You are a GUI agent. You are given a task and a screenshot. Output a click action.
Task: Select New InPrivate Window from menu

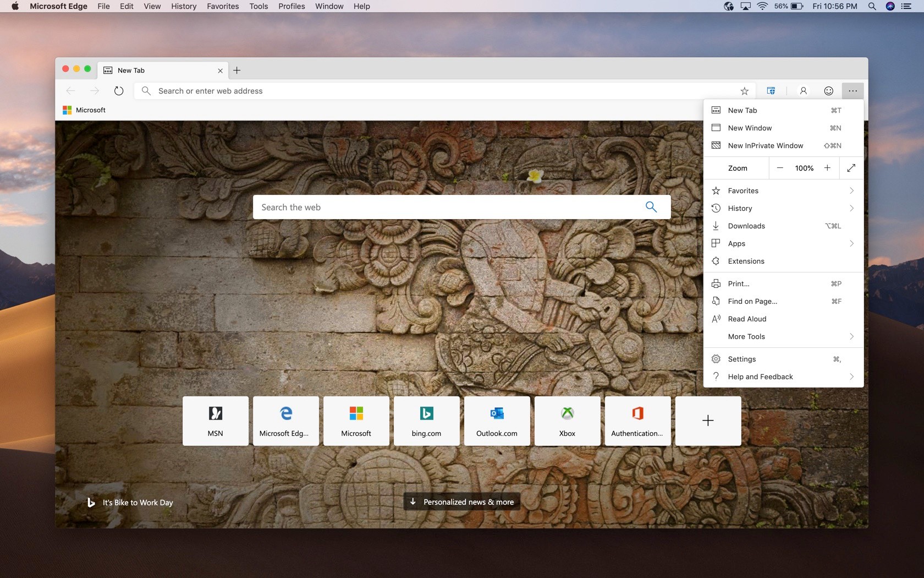[x=765, y=146]
